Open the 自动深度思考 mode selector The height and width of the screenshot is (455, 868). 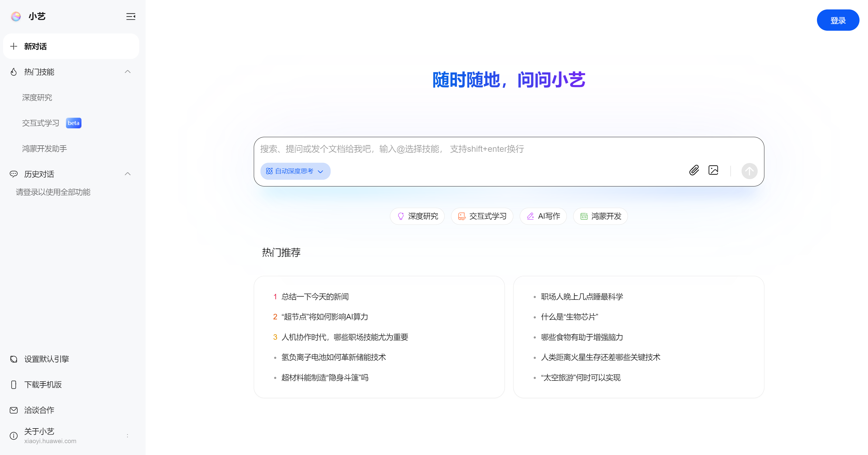295,171
